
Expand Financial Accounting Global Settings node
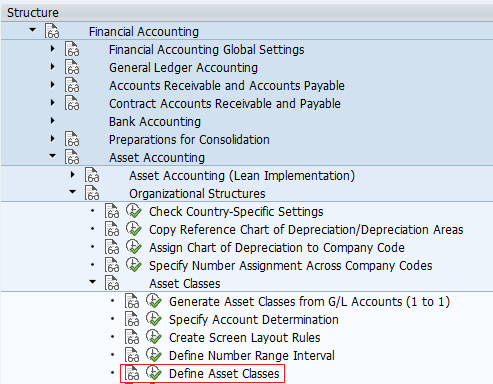pyautogui.click(x=52, y=49)
